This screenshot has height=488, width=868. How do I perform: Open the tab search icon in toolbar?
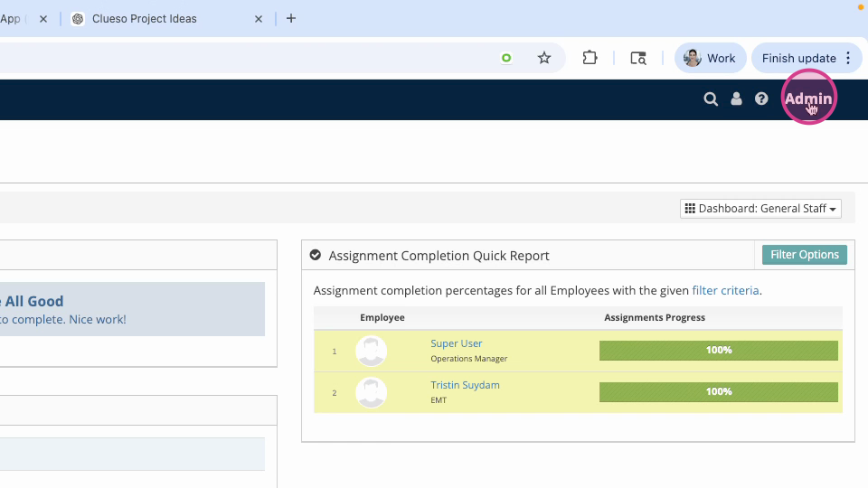click(638, 58)
